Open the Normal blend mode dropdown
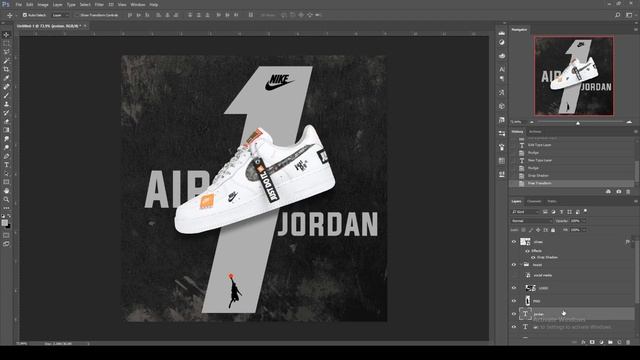This screenshot has width=640, height=360. pyautogui.click(x=531, y=221)
